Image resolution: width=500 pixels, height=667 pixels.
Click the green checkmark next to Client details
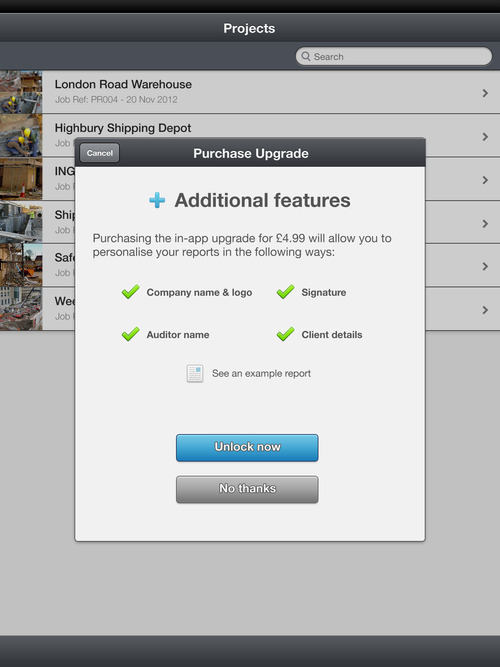[285, 334]
